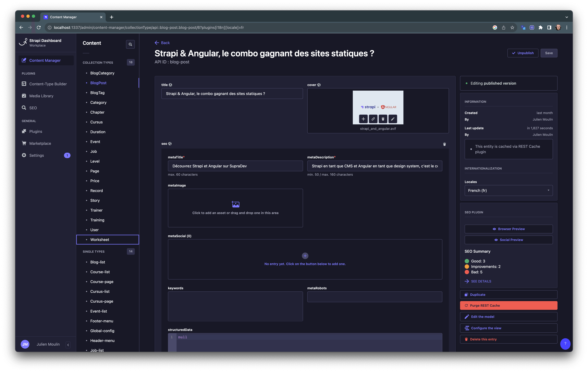
Task: Open the Chrome three-dot menu
Action: (x=567, y=27)
